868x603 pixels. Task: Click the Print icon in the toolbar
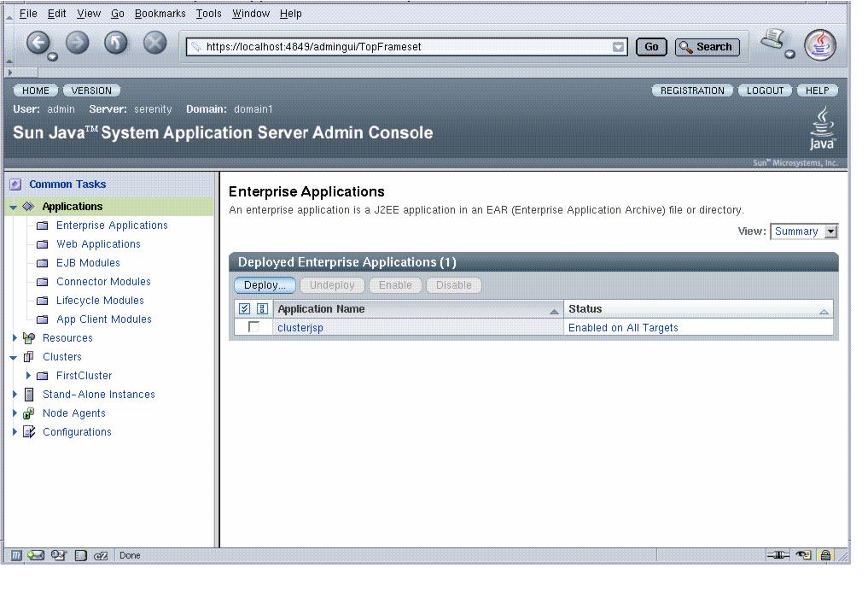[773, 40]
